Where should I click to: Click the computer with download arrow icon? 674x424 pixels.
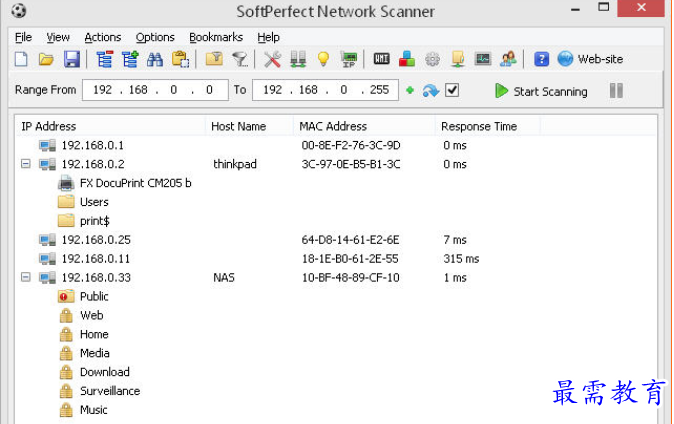point(458,59)
